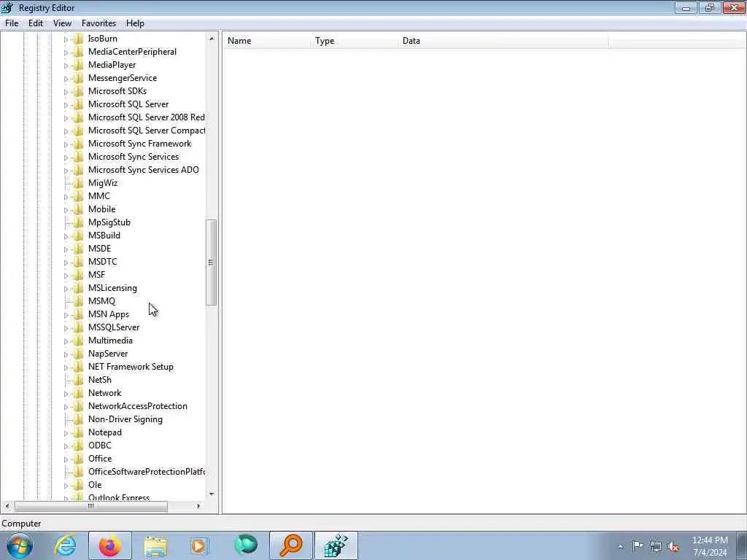The image size is (747, 560).
Task: Select the Microsoft Sync Framework key
Action: pyautogui.click(x=139, y=144)
